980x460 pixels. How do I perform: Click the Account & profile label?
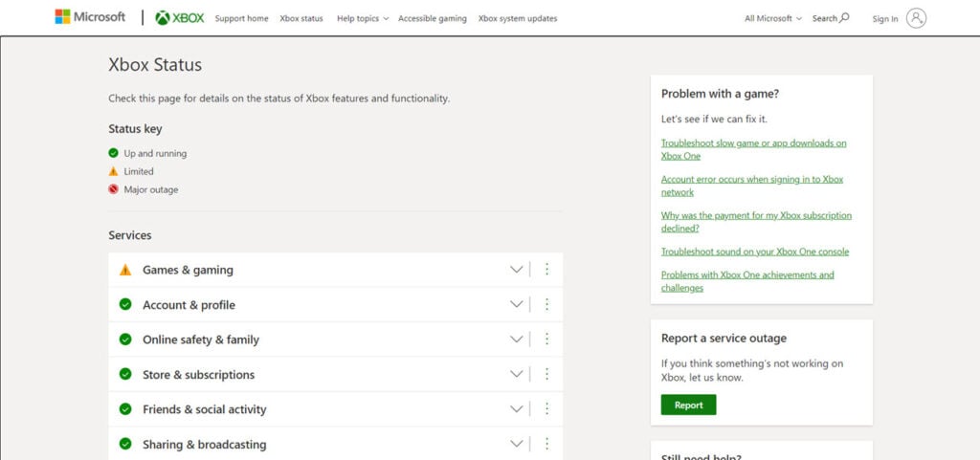(189, 305)
